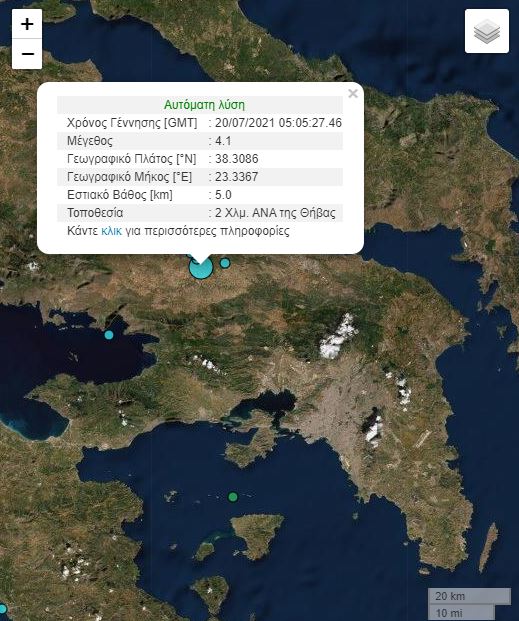Select the large cyan earthquake marker near Thebes

pyautogui.click(x=201, y=268)
